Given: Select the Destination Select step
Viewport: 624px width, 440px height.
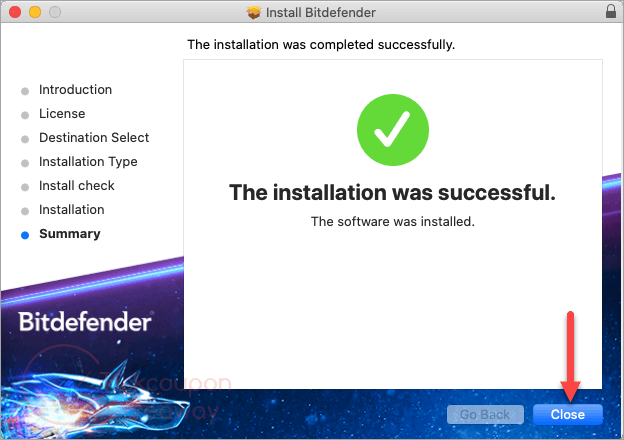Looking at the screenshot, I should pos(94,138).
